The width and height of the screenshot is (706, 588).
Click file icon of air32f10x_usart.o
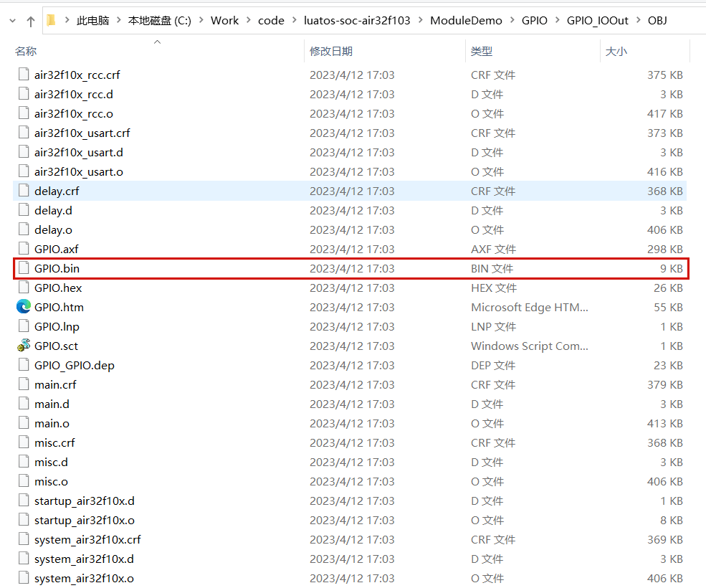tap(24, 171)
